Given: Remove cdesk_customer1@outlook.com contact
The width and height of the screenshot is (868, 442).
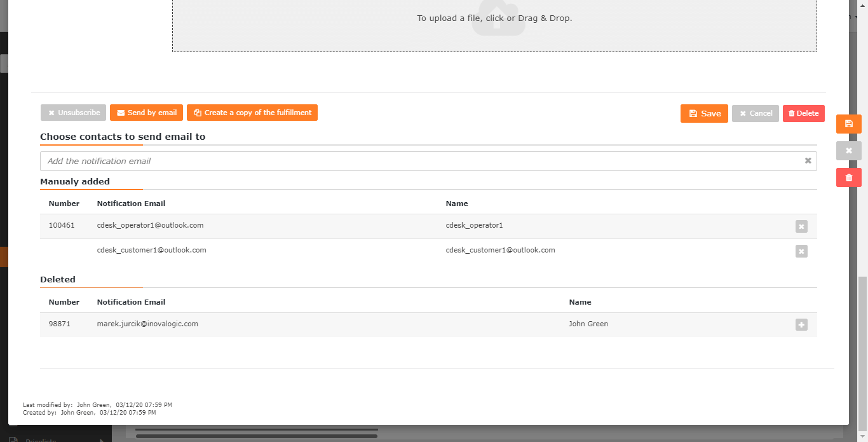Looking at the screenshot, I should tap(801, 251).
